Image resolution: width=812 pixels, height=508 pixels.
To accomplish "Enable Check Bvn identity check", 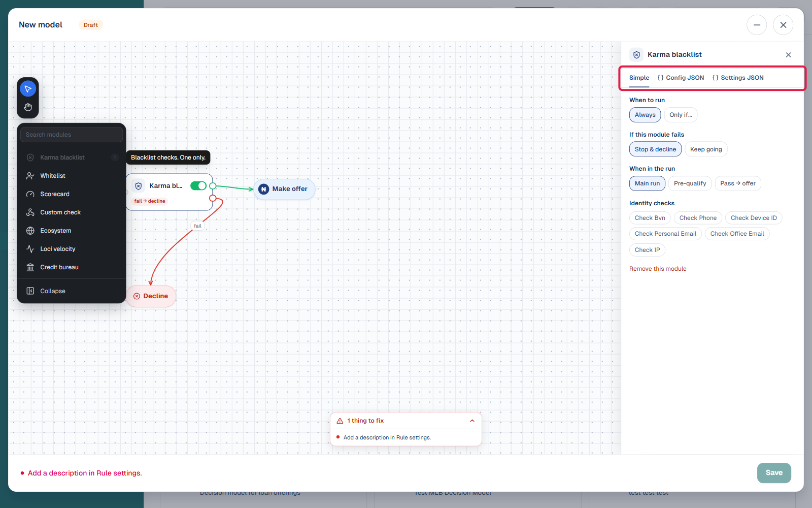I will coord(650,218).
